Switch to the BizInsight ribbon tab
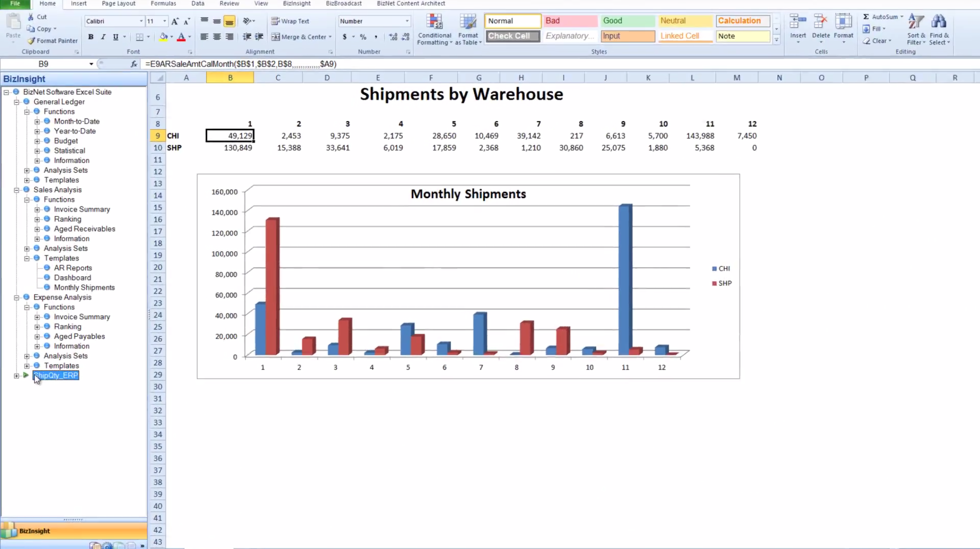The image size is (980, 549). (296, 3)
